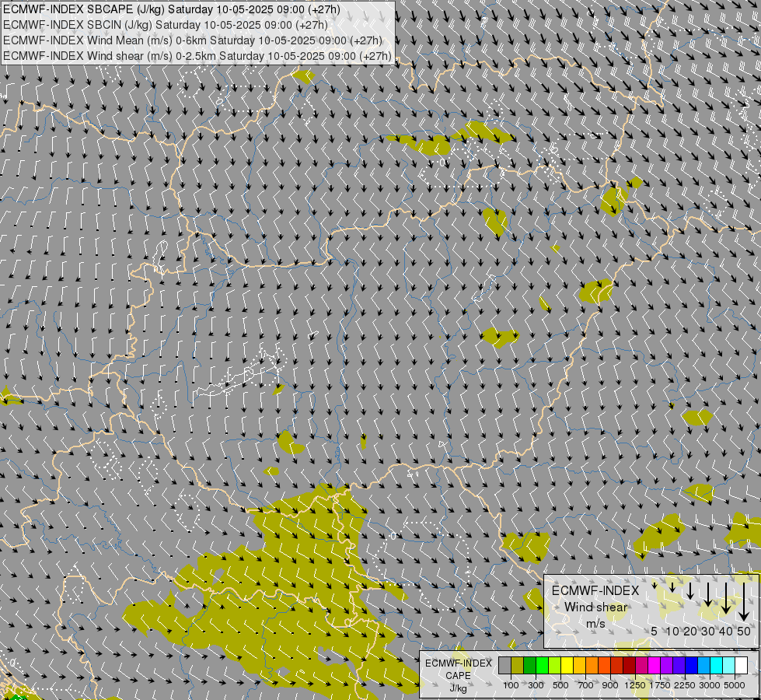
Task: Click the 40 m/s wind shear legend arrow
Action: coord(726,598)
